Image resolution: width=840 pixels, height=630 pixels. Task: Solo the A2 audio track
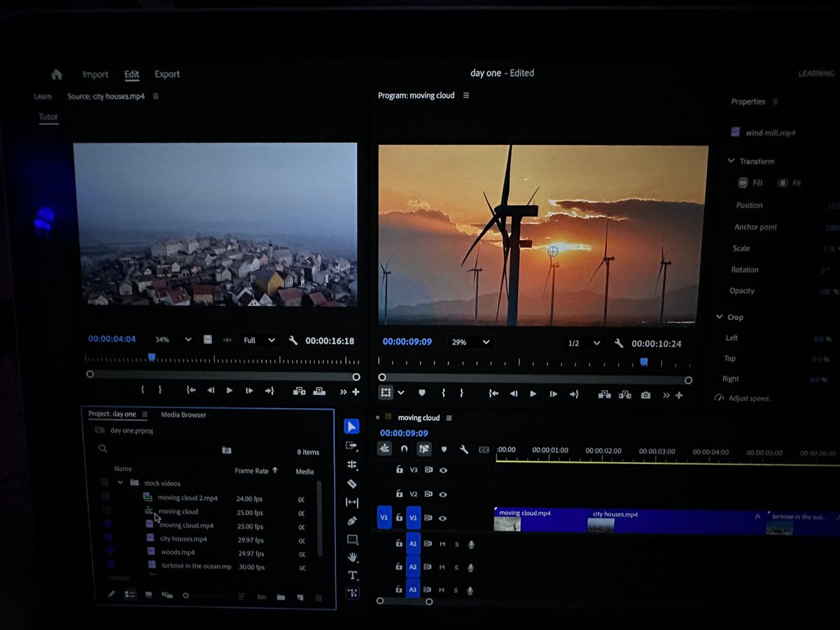click(x=456, y=566)
